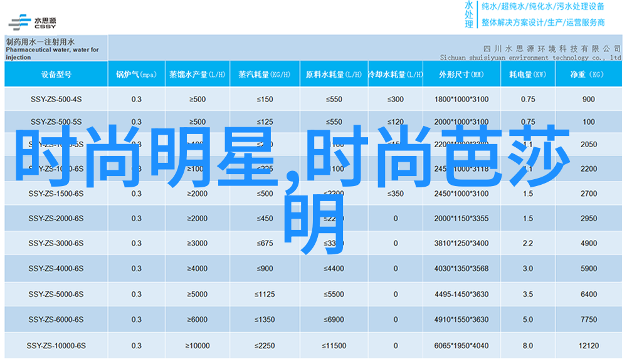Click the large blue 时尚明星 overlay text
627x364 pixels.
point(150,153)
